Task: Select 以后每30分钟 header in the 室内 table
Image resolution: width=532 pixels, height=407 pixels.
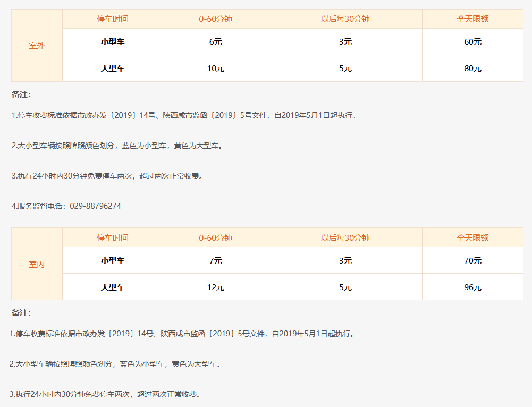Action: point(345,238)
